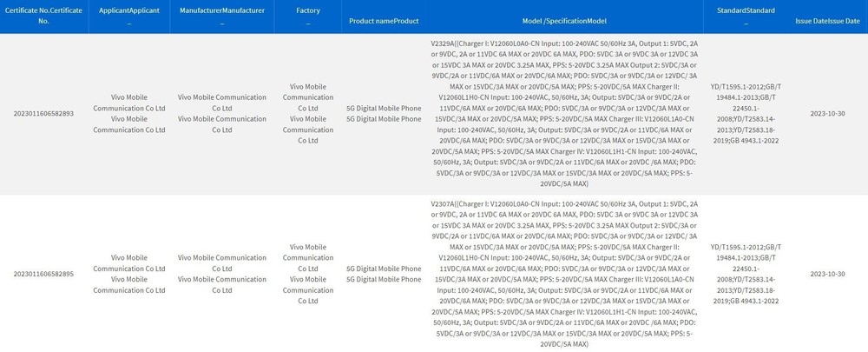This screenshot has width=868, height=352.
Task: Click the applicant cell in row 2023011606582895
Action: pos(129,274)
